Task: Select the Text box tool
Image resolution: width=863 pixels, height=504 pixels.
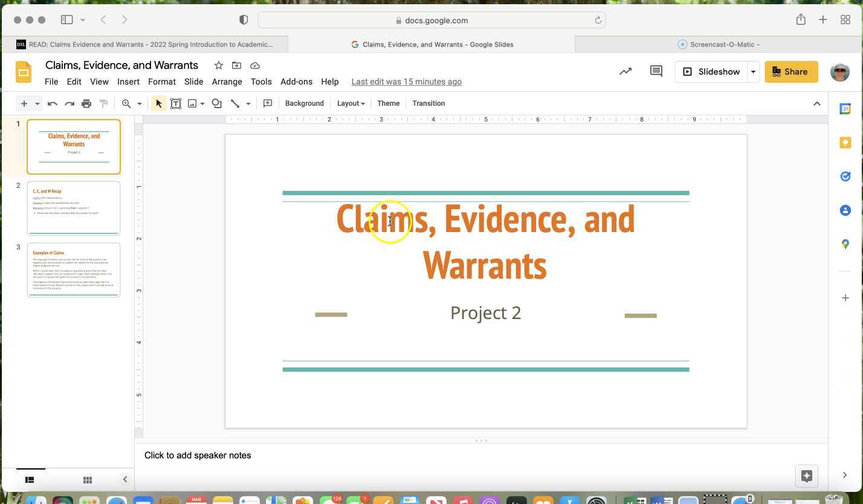Action: pos(176,103)
